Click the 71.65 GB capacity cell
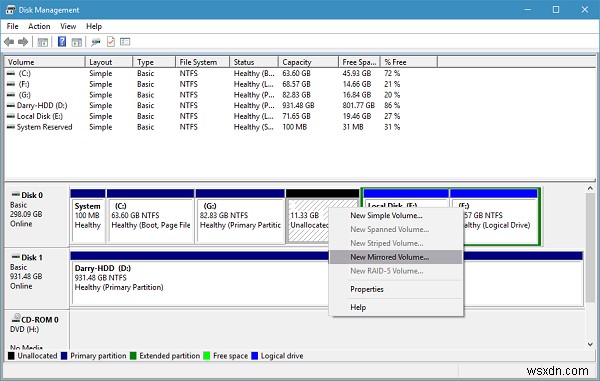 tap(297, 116)
